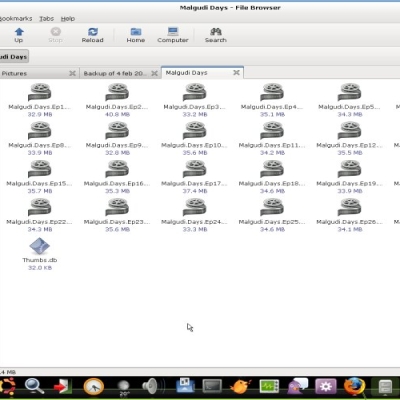Select Malgudi.Days.Ep10 video file icon
400x400 pixels.
pos(195,131)
